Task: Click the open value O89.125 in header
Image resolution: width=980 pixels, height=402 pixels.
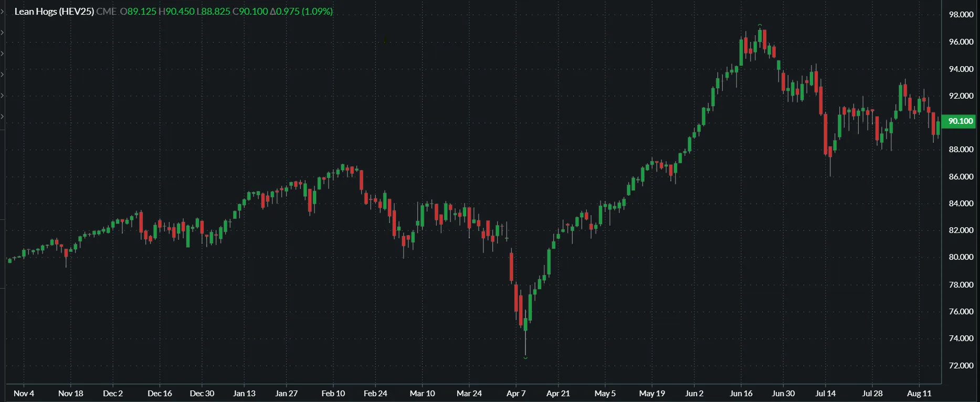Action: click(x=138, y=12)
